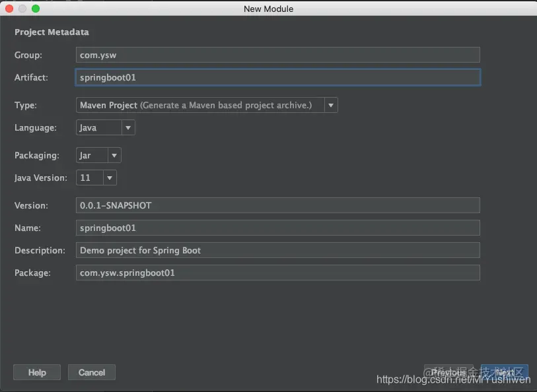Click the Cancel button
The image size is (537, 392).
92,372
